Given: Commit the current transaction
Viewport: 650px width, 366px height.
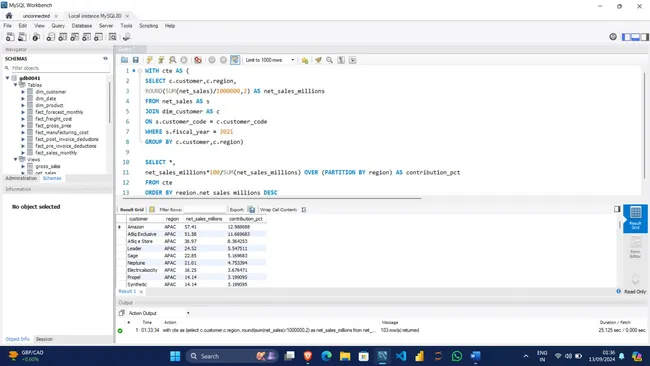Looking at the screenshot, I should (212, 60).
